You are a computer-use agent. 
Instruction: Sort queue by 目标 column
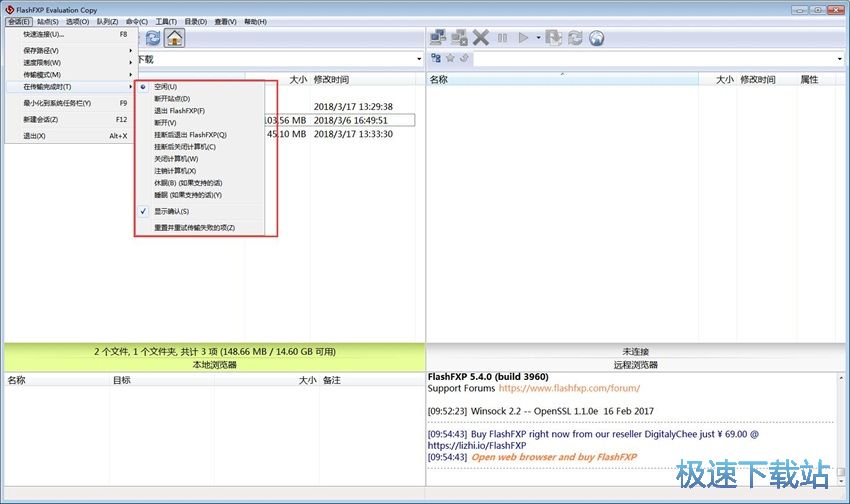tap(162, 380)
